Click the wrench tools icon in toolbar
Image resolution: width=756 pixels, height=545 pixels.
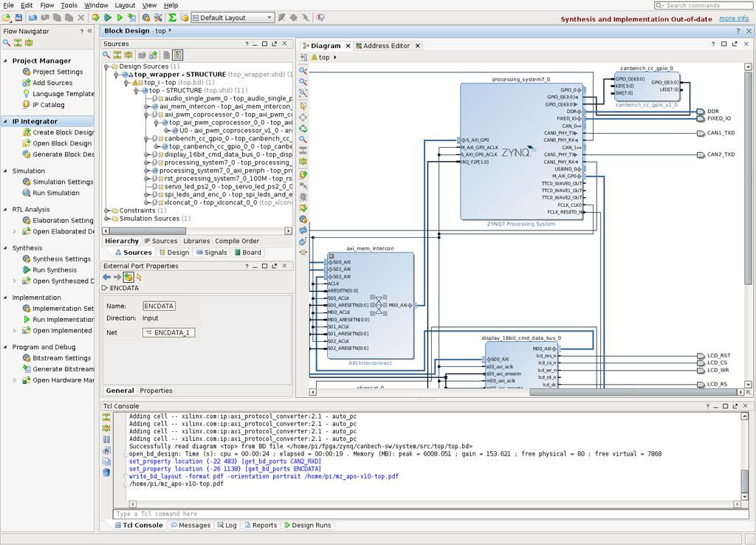point(158,18)
